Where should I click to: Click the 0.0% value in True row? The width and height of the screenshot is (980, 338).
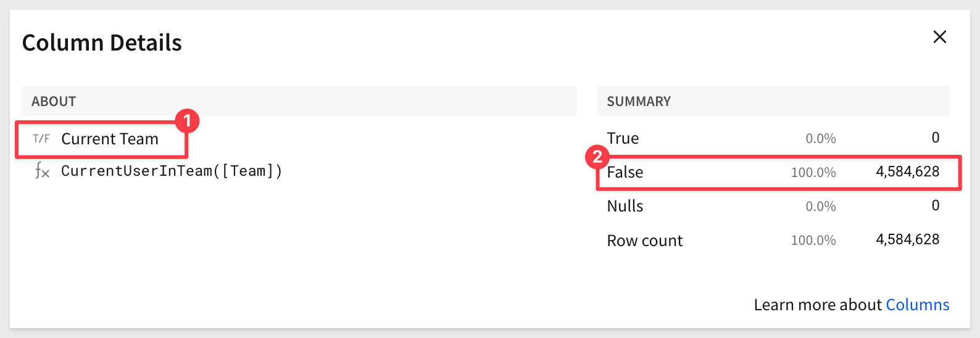tap(821, 139)
